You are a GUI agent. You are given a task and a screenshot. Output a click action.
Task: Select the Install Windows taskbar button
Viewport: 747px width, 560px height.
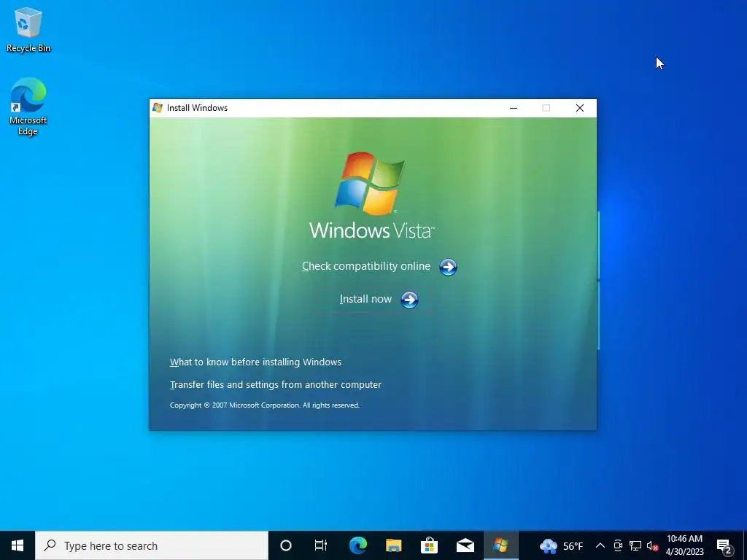click(x=500, y=545)
